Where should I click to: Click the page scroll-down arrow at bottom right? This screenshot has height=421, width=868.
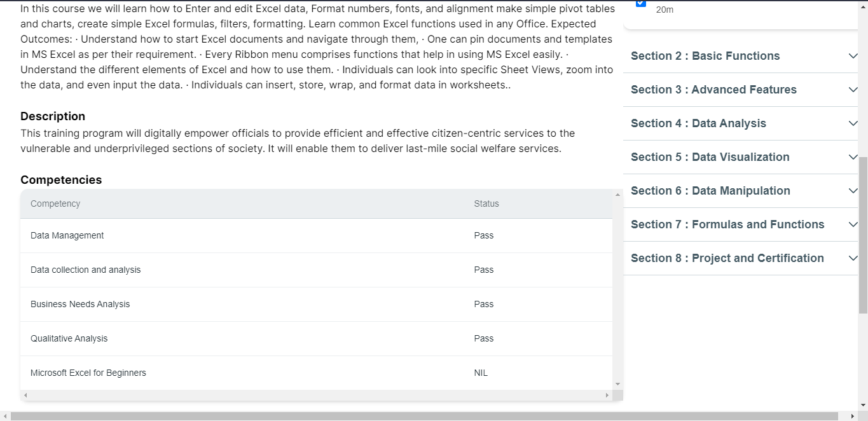click(863, 405)
